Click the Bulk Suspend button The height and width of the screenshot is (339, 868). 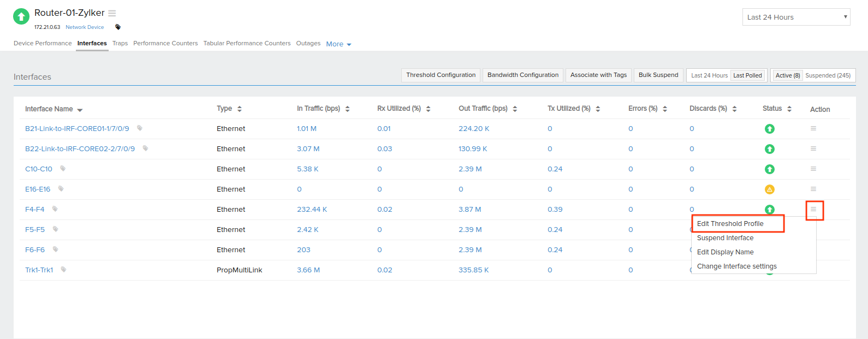click(658, 75)
